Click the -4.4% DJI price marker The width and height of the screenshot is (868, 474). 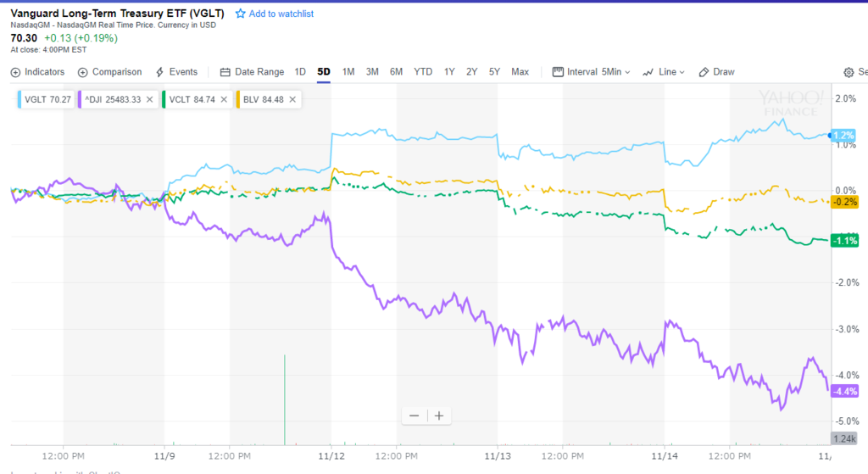[x=845, y=392]
